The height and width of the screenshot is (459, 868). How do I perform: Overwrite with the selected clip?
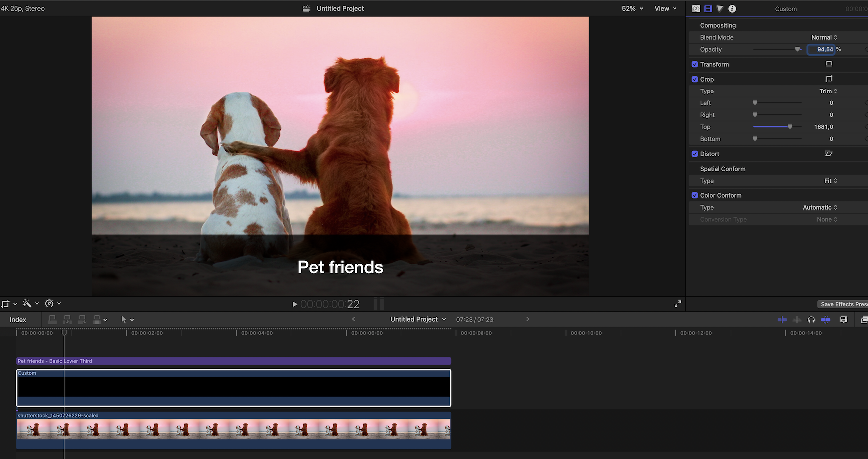click(97, 319)
